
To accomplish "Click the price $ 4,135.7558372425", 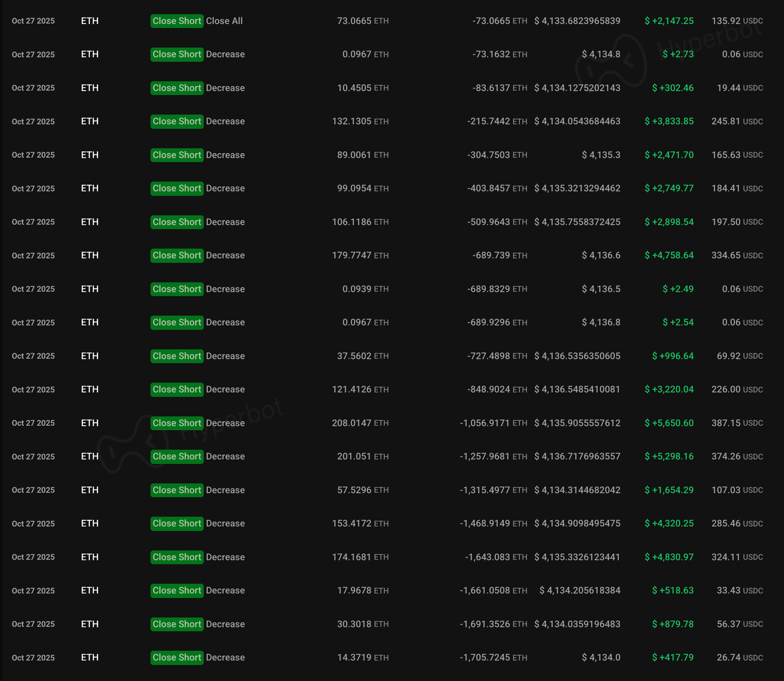I will click(577, 222).
